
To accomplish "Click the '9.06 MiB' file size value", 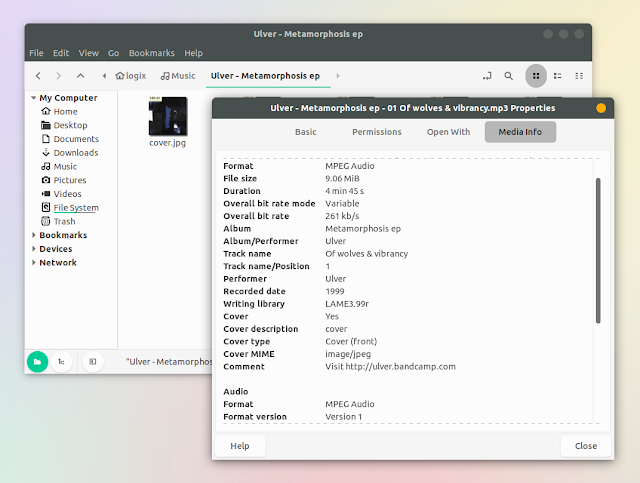I will pyautogui.click(x=342, y=178).
